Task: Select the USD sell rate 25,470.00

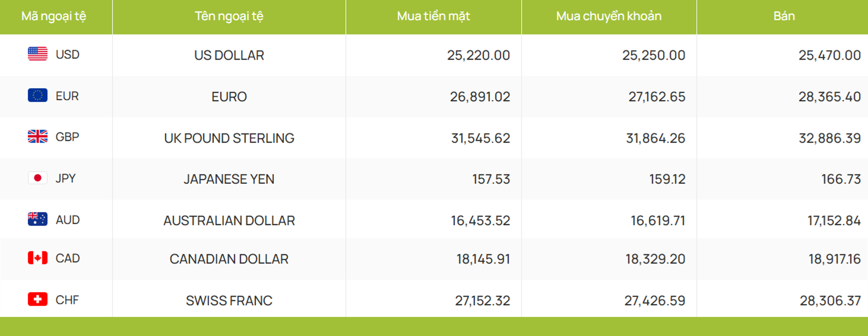Action: (x=830, y=55)
